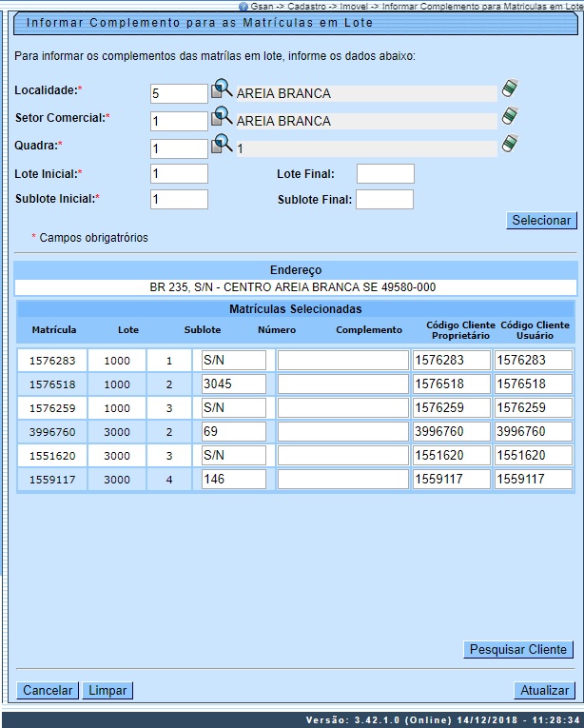Click the Localidade code input field
The height and width of the screenshot is (728, 584).
click(x=179, y=93)
